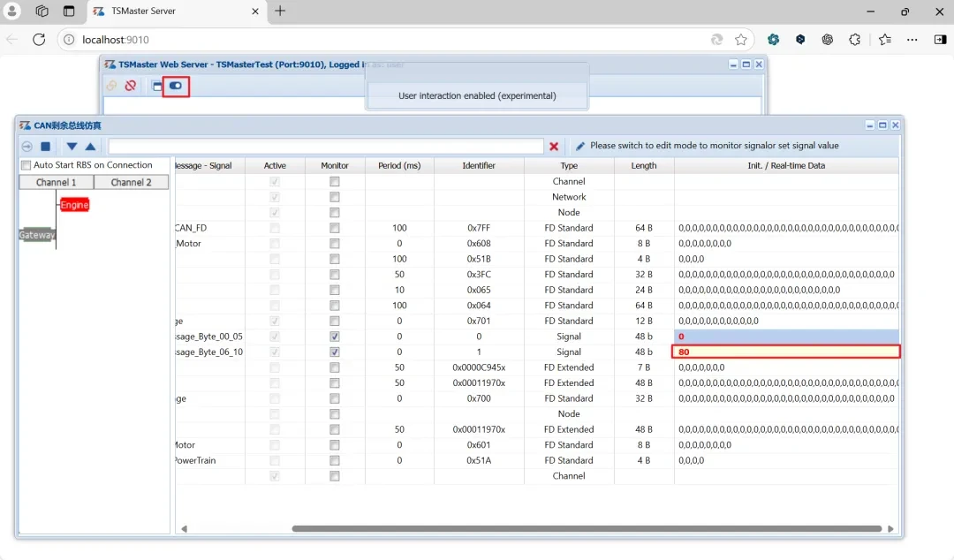Viewport: 954px width, 560px height.
Task: Click the red disconnect link icon
Action: (x=131, y=86)
